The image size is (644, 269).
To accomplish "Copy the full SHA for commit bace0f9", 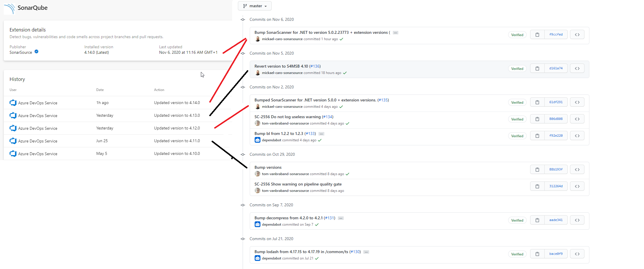I will [x=537, y=254].
